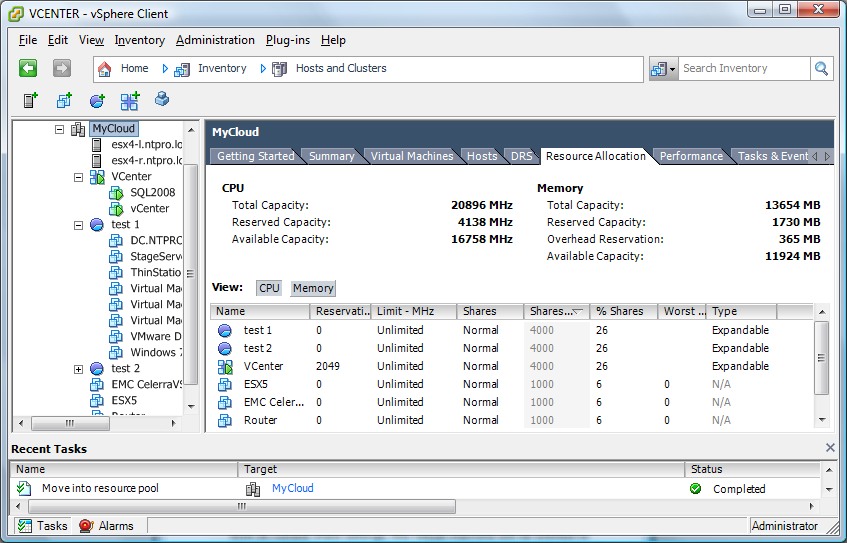The image size is (847, 543).
Task: Click the VCenter vApp icon in table
Action: click(225, 366)
